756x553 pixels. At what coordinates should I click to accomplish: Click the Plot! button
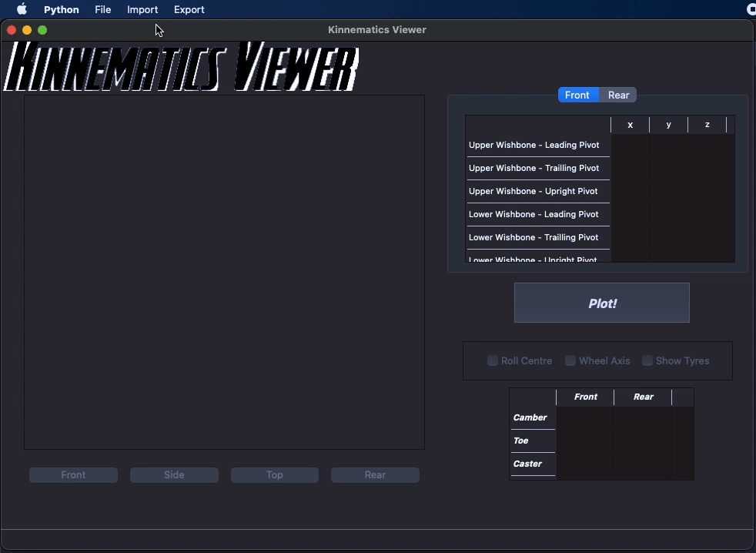click(602, 303)
